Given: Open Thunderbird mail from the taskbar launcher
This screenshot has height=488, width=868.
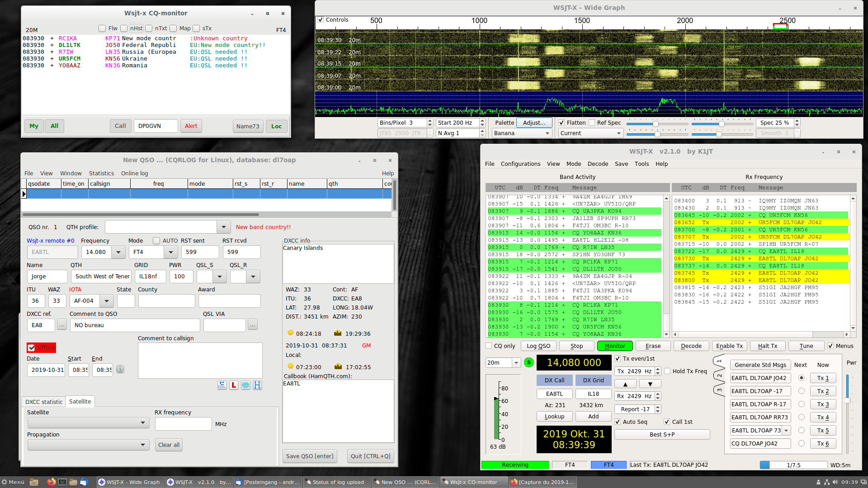Looking at the screenshot, I should [x=84, y=482].
